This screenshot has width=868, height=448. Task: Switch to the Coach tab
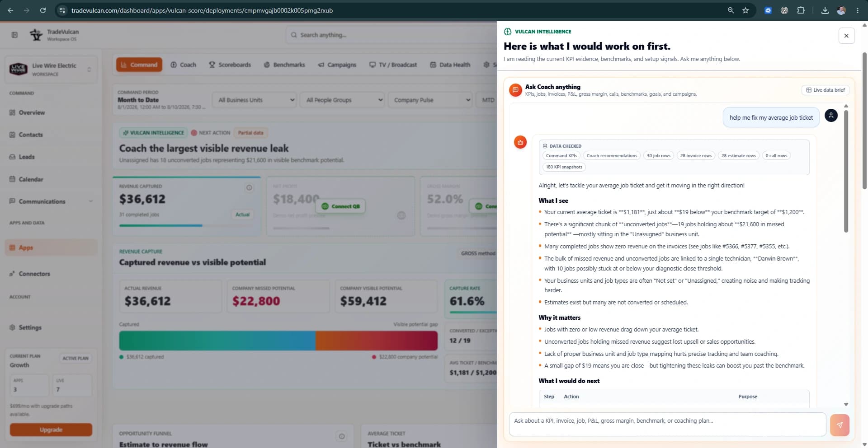[x=184, y=65]
